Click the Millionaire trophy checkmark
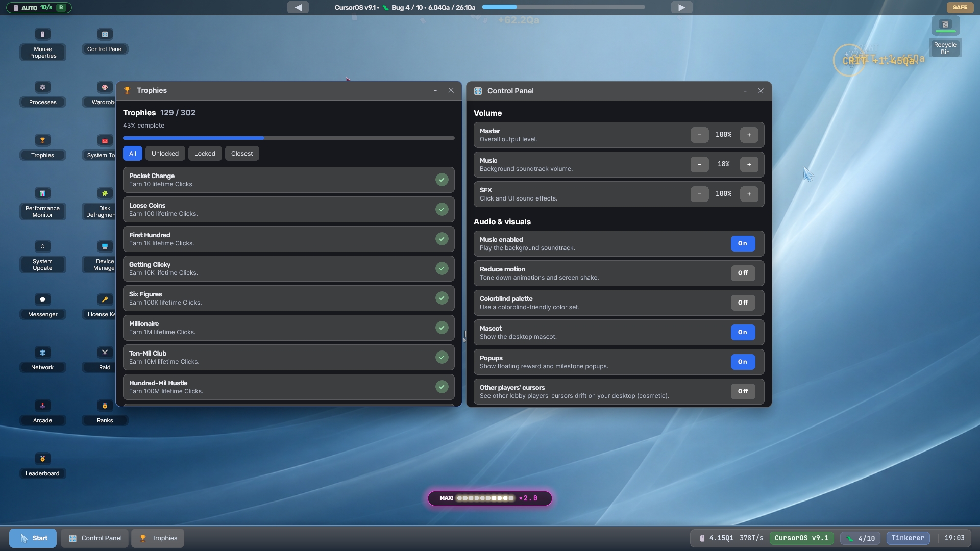Image resolution: width=980 pixels, height=551 pixels. pos(442,328)
